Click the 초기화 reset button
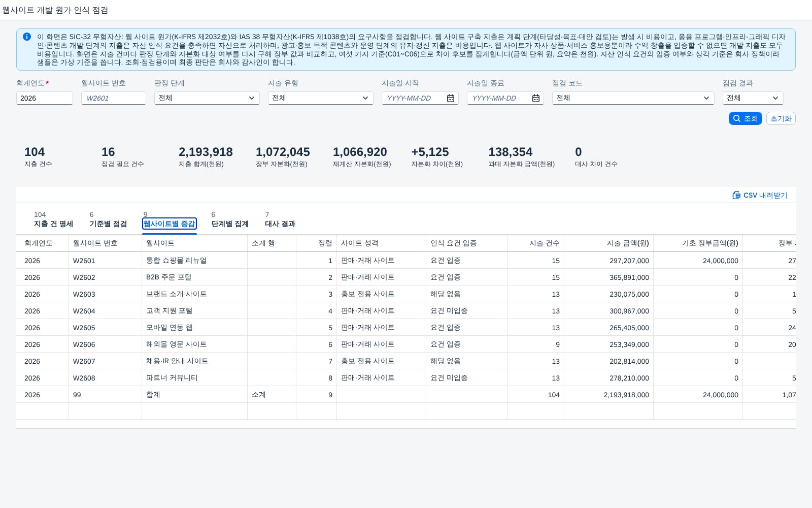This screenshot has width=812, height=508. pyautogui.click(x=781, y=118)
